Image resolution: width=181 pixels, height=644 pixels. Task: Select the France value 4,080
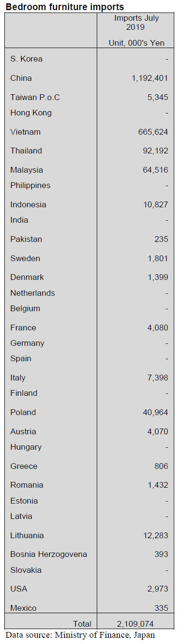click(158, 328)
